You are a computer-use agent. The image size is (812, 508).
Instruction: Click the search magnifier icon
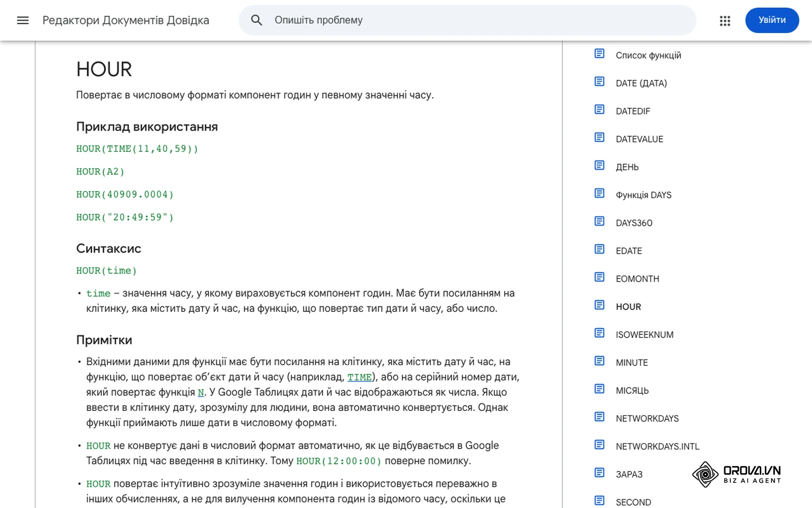[x=257, y=20]
